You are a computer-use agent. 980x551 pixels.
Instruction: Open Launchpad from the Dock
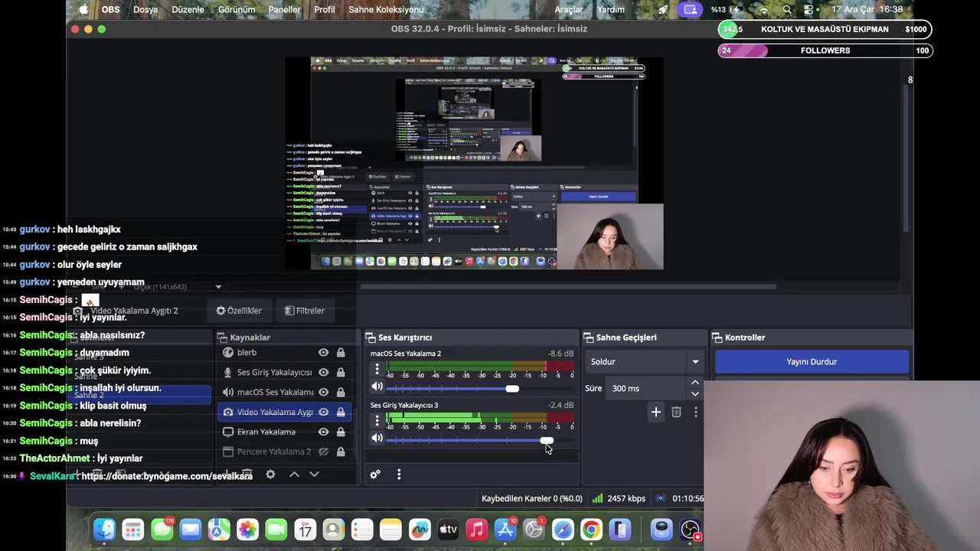tap(133, 530)
